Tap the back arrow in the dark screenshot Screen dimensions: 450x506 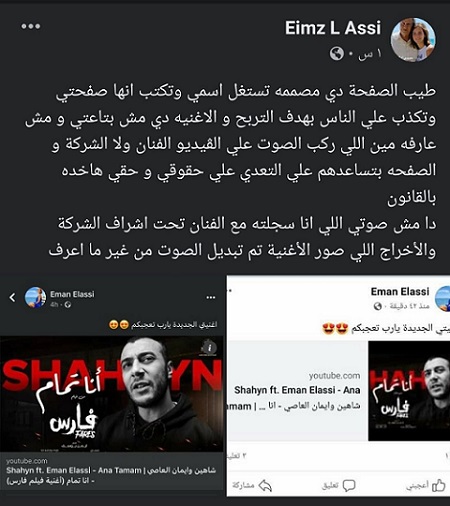12,297
